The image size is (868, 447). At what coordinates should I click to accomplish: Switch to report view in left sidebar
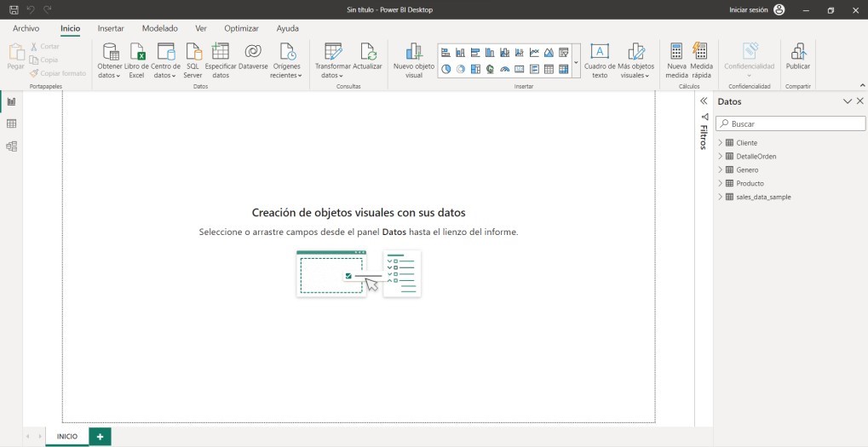(11, 102)
